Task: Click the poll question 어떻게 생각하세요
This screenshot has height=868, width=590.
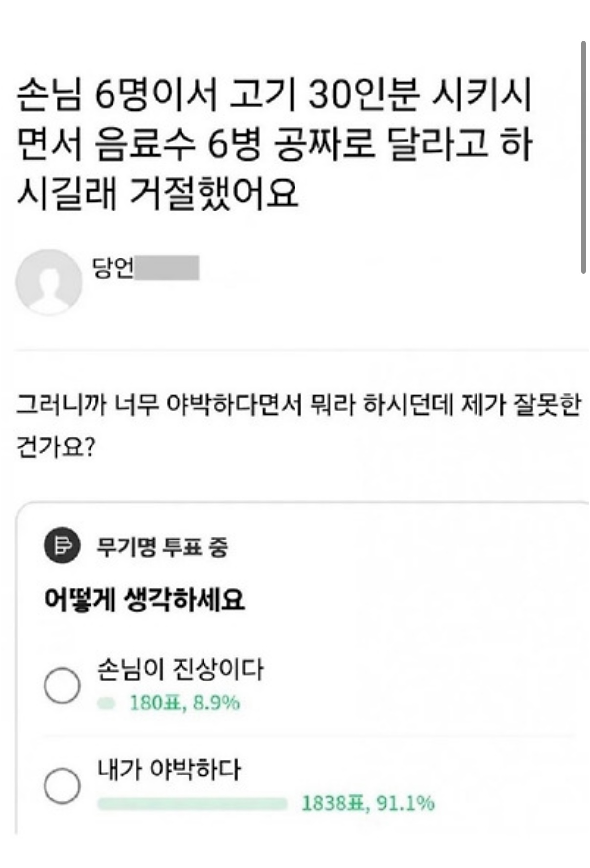Action: [x=144, y=599]
